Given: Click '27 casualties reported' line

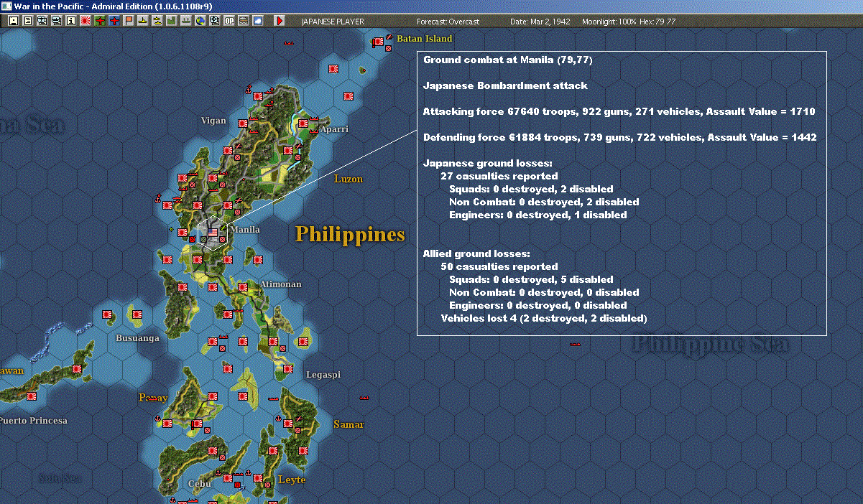Looking at the screenshot, I should click(x=499, y=176).
